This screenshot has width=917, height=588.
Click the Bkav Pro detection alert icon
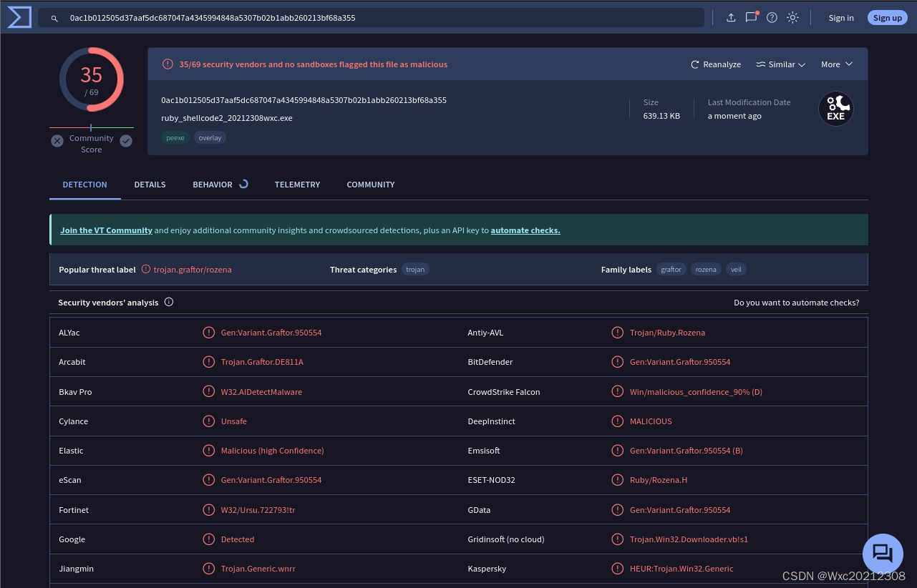(x=208, y=391)
